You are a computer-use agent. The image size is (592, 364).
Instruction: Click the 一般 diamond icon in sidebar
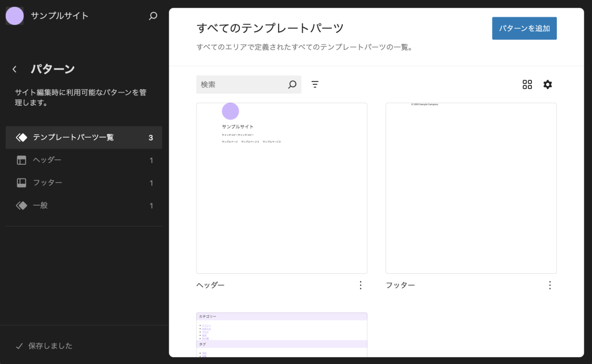pyautogui.click(x=21, y=206)
